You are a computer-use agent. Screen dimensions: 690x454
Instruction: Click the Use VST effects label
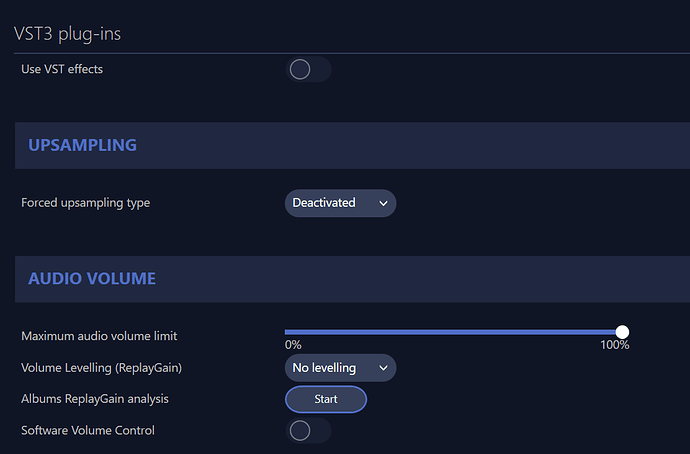coord(62,69)
